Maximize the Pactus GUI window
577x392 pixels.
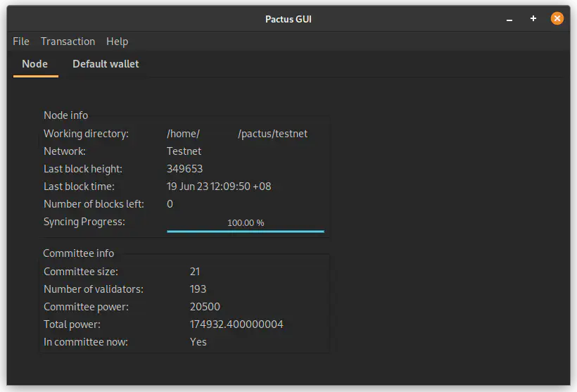[533, 18]
